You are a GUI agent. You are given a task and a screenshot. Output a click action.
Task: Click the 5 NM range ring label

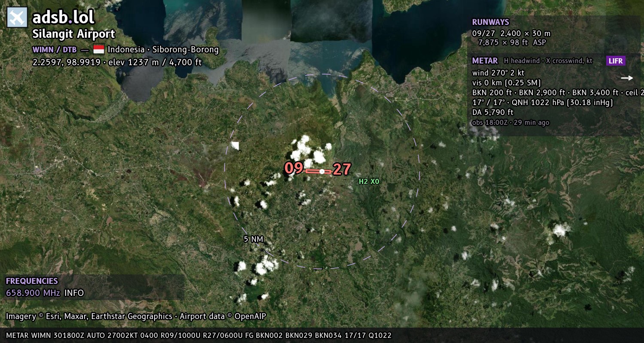pos(254,239)
